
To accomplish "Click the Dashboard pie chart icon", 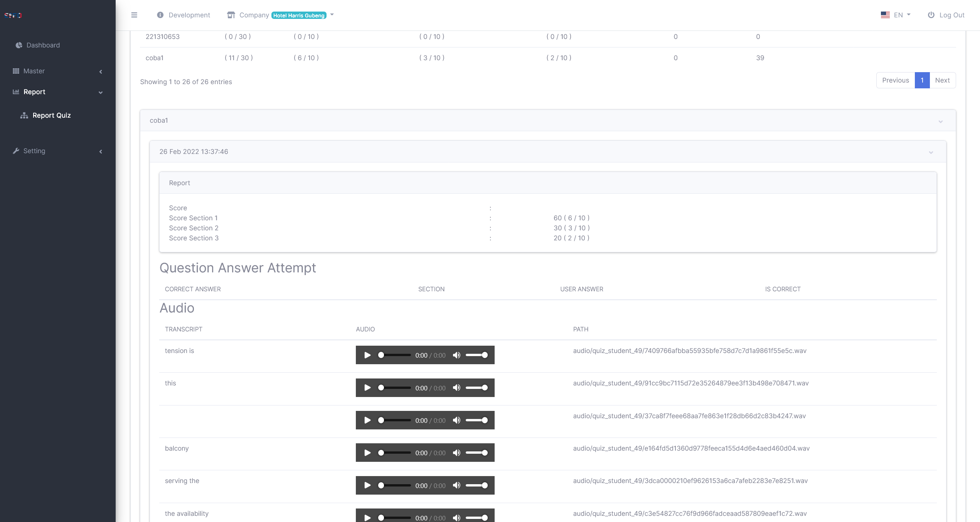I will point(19,45).
